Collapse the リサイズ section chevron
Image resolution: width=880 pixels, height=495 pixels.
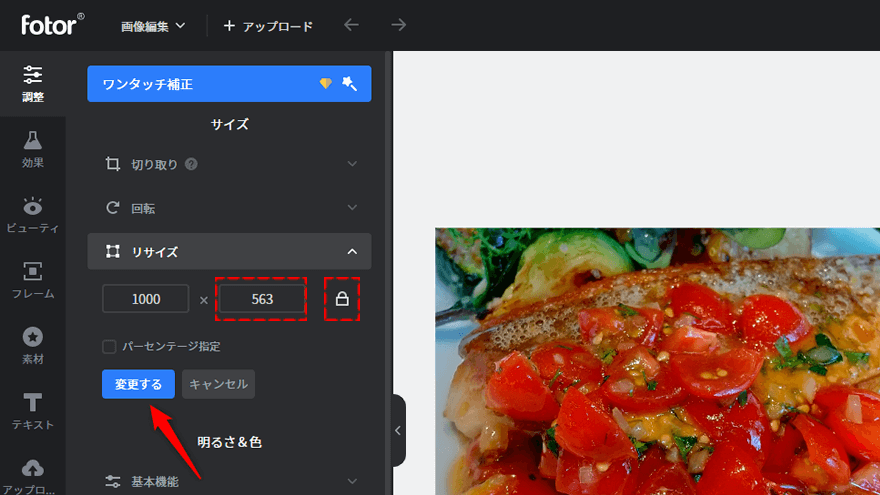coord(352,251)
